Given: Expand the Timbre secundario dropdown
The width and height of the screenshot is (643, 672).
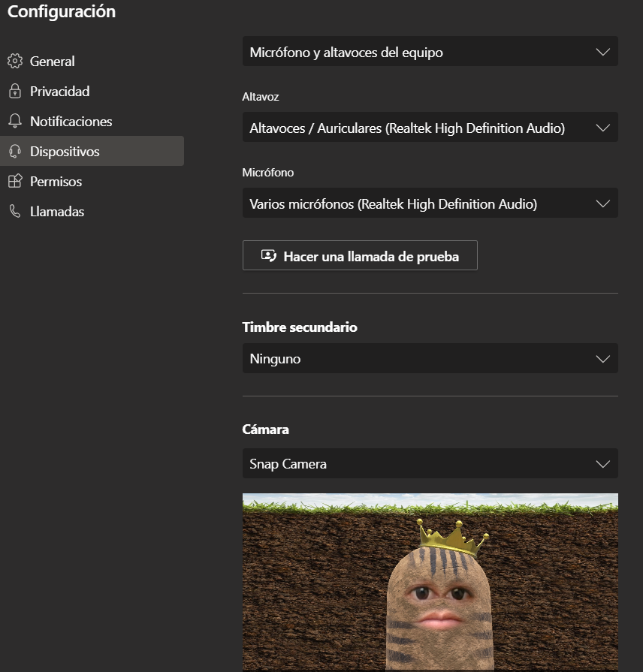Looking at the screenshot, I should coord(430,358).
